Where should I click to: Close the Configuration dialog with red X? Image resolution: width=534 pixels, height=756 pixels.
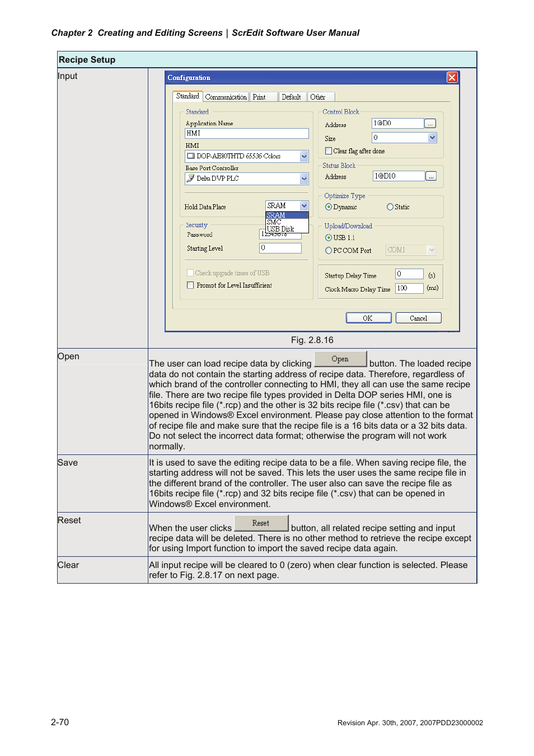[452, 77]
